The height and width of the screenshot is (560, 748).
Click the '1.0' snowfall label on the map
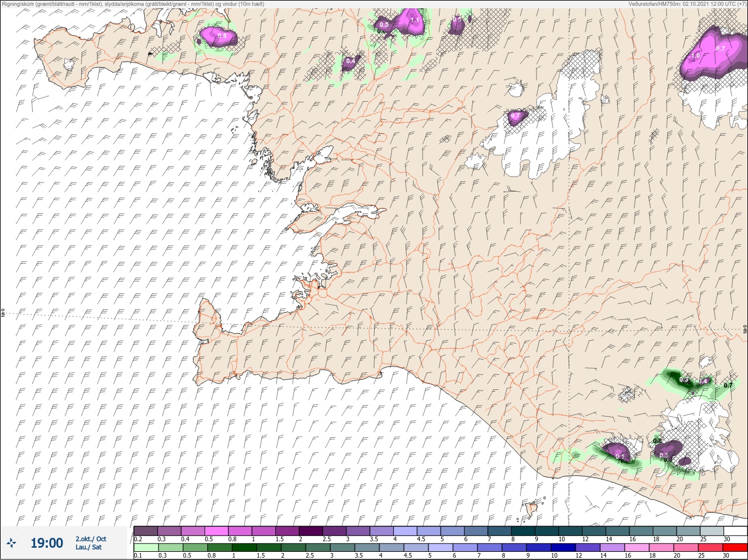point(695,56)
